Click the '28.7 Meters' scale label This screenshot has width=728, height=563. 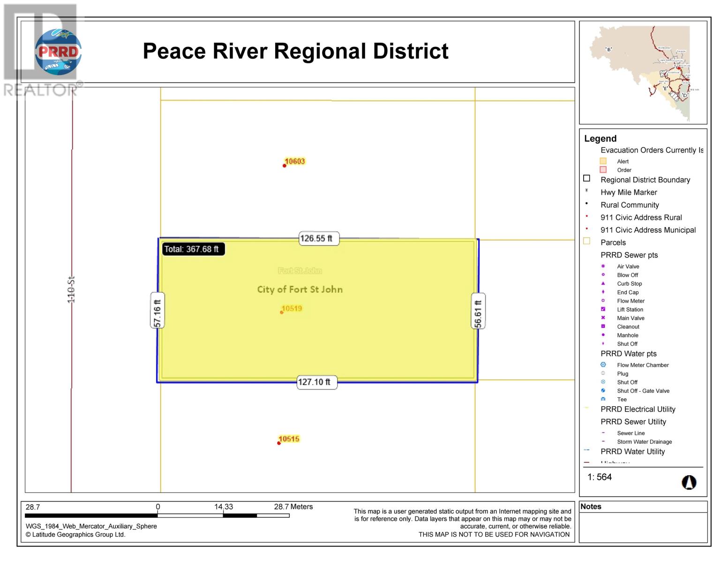point(293,507)
